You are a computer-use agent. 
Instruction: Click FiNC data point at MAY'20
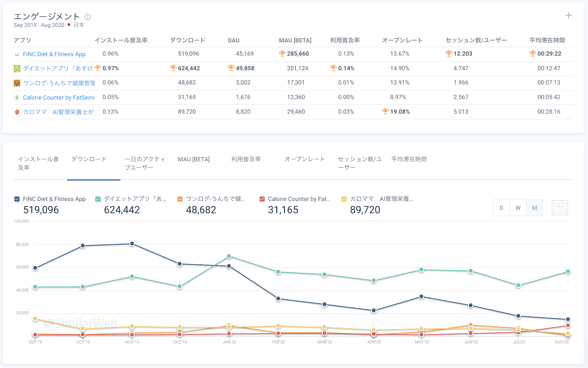(x=422, y=296)
